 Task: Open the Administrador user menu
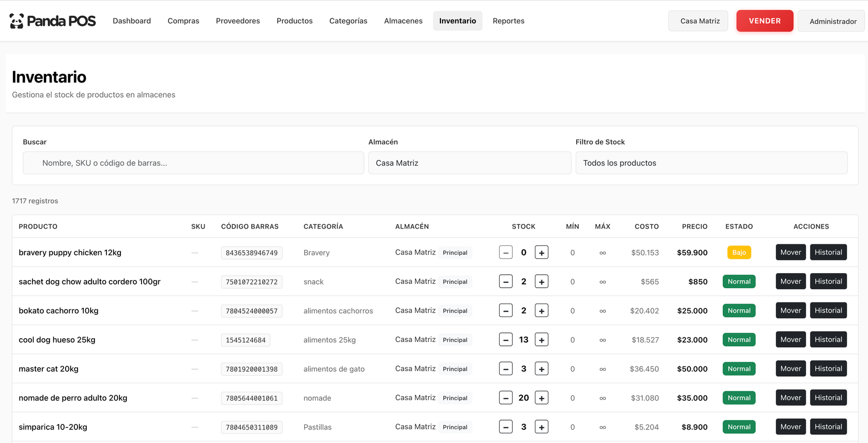(x=832, y=21)
